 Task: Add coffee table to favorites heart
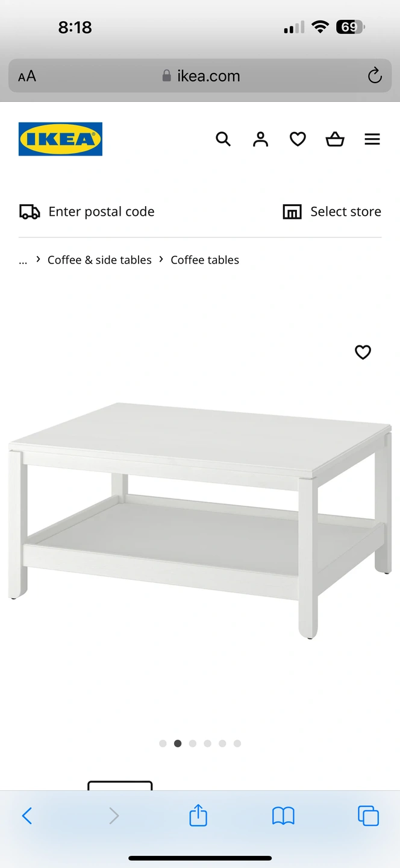click(x=363, y=352)
